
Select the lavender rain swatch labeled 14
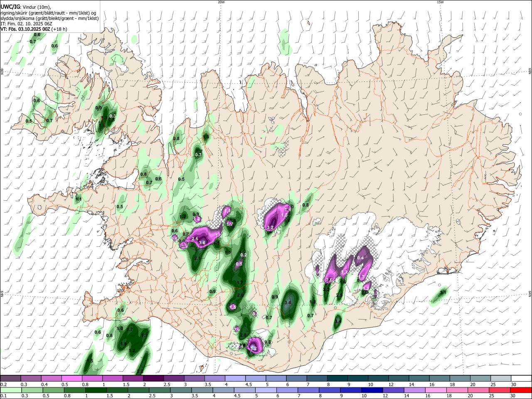[414, 390]
